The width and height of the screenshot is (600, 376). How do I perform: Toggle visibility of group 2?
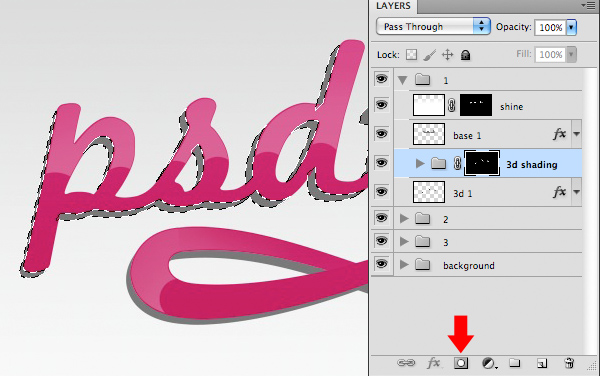tap(381, 218)
